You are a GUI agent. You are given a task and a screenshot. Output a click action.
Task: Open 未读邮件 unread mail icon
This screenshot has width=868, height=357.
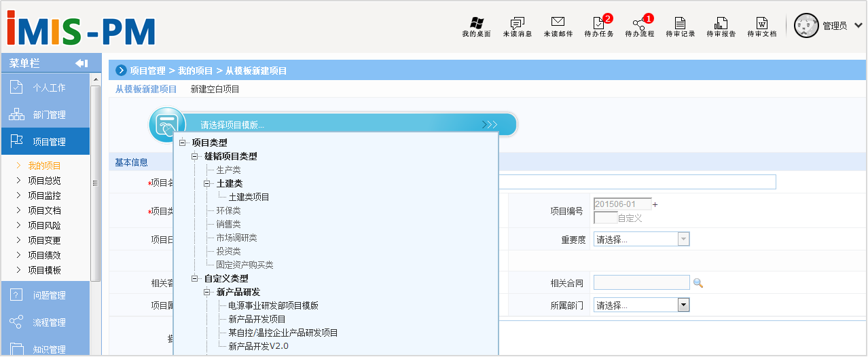[x=558, y=26]
